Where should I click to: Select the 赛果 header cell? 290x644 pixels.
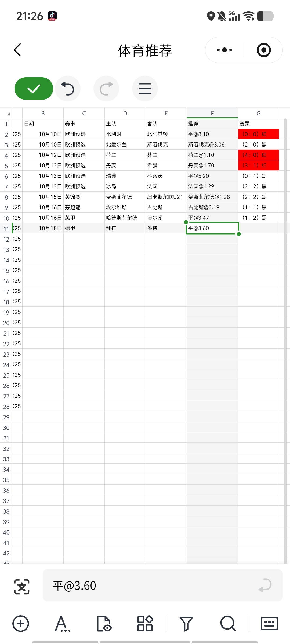(259, 124)
